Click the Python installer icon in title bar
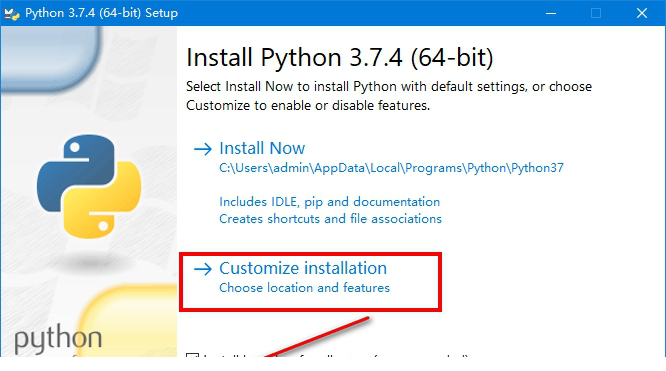 (11, 14)
